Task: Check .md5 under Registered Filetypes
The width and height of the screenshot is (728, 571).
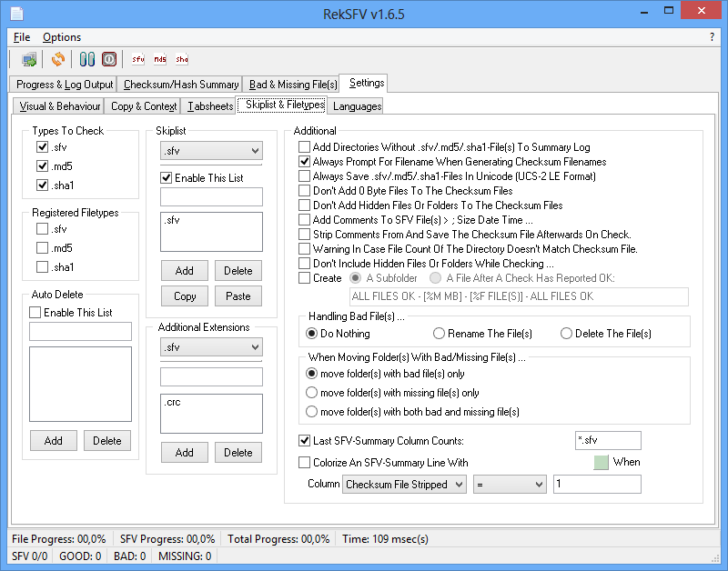Action: 42,248
